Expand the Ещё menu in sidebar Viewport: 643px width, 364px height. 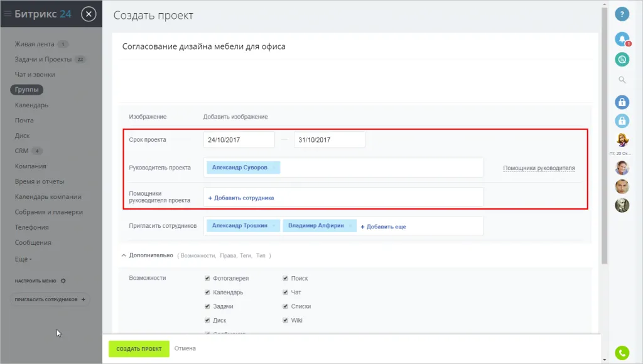point(23,259)
